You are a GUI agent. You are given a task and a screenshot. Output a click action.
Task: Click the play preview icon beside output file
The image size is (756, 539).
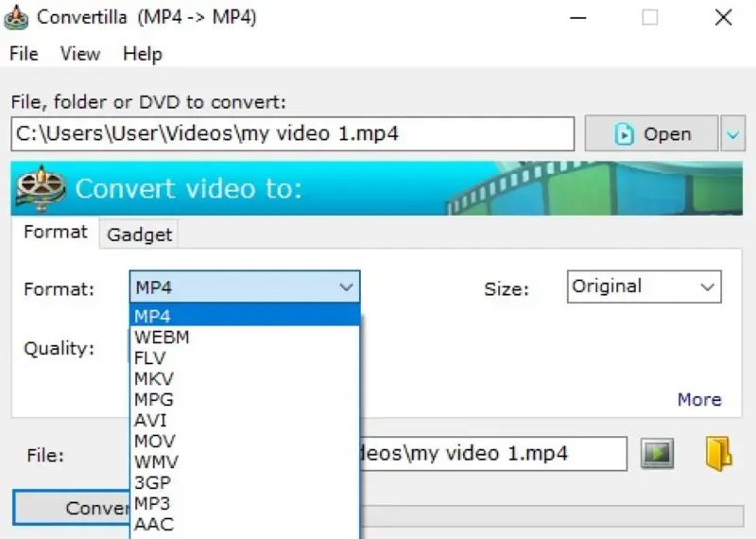657,453
